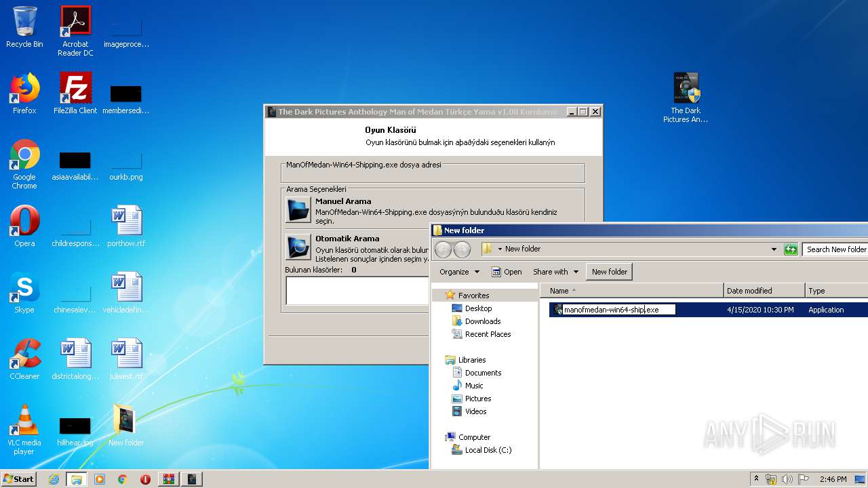
Task: Open the Start menu
Action: pyautogui.click(x=18, y=479)
